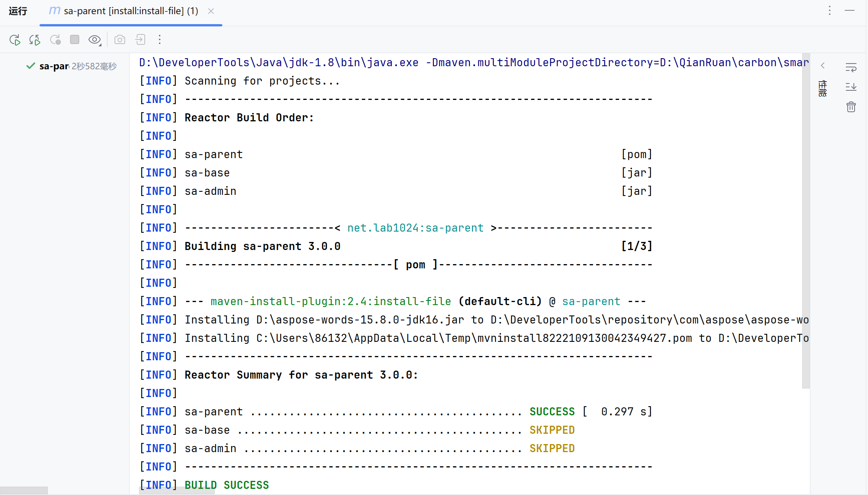Click the camera thread dump icon

click(x=120, y=40)
